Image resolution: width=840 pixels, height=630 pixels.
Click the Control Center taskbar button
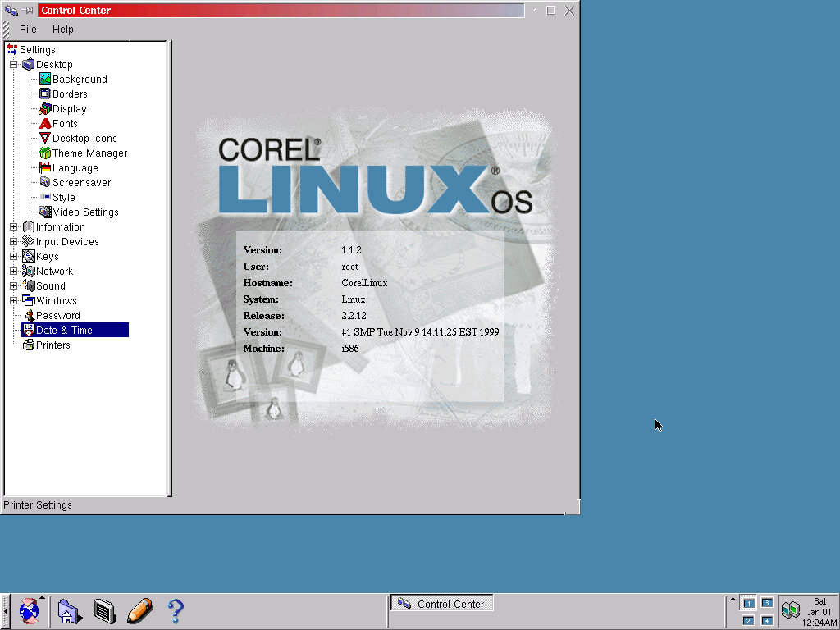441,604
